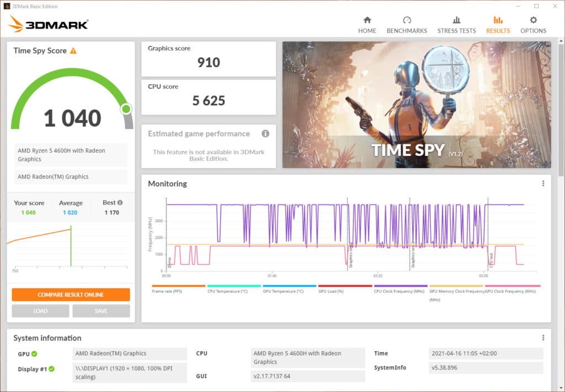The height and width of the screenshot is (392, 565).
Task: Click Your score value 1 040
Action: pyautogui.click(x=29, y=212)
